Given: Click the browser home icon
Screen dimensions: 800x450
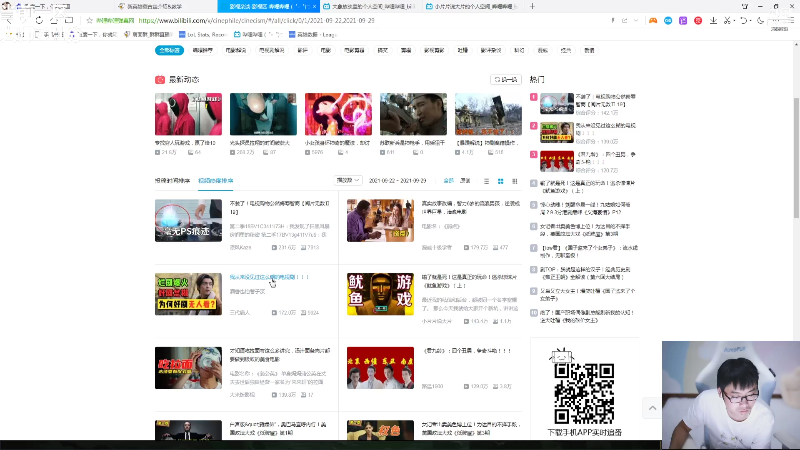Looking at the screenshot, I should (54, 20).
